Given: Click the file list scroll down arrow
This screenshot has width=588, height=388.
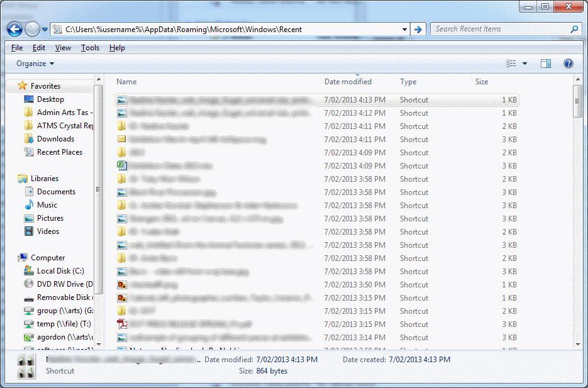Looking at the screenshot, I should pyautogui.click(x=577, y=344).
